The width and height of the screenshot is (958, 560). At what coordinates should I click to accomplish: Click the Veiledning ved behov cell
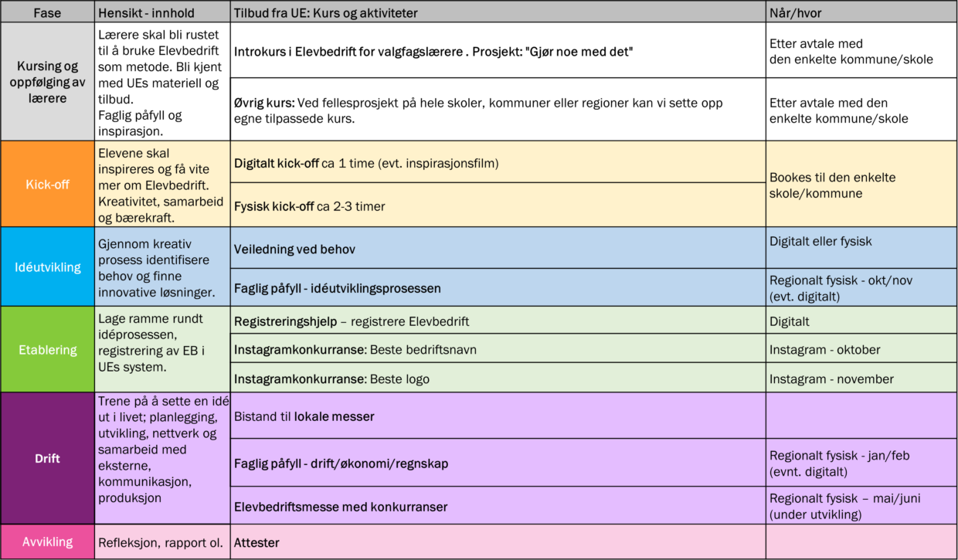click(498, 249)
